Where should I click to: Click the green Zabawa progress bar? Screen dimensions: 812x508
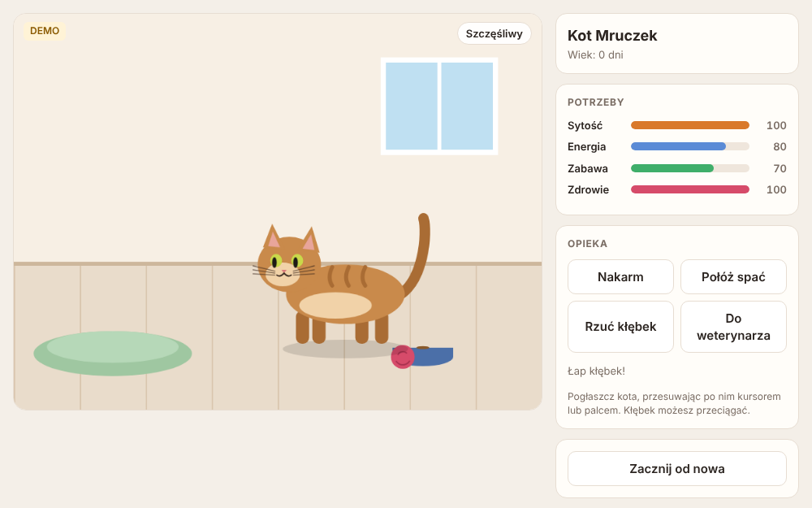[689, 168]
